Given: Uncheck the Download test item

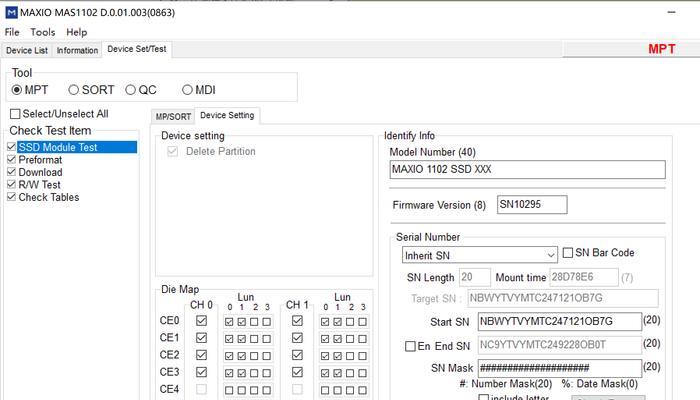Looking at the screenshot, I should [x=12, y=172].
